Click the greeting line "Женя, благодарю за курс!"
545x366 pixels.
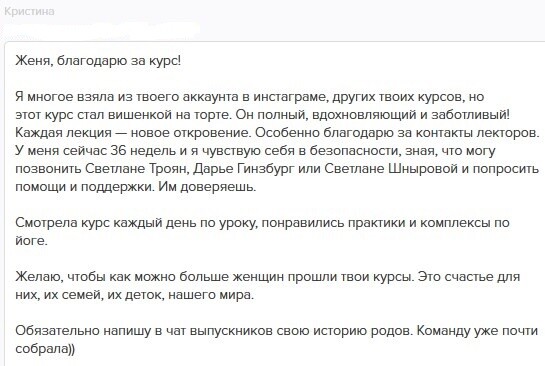click(x=98, y=61)
